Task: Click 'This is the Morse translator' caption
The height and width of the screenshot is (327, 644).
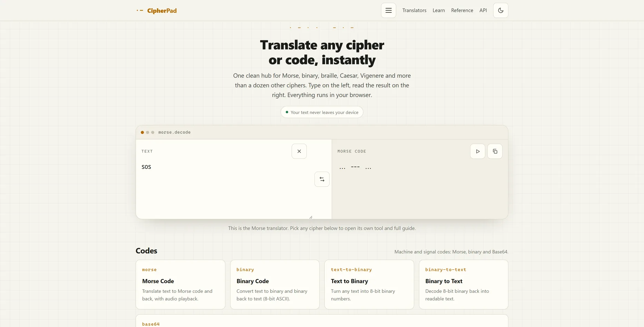Action: [x=322, y=228]
